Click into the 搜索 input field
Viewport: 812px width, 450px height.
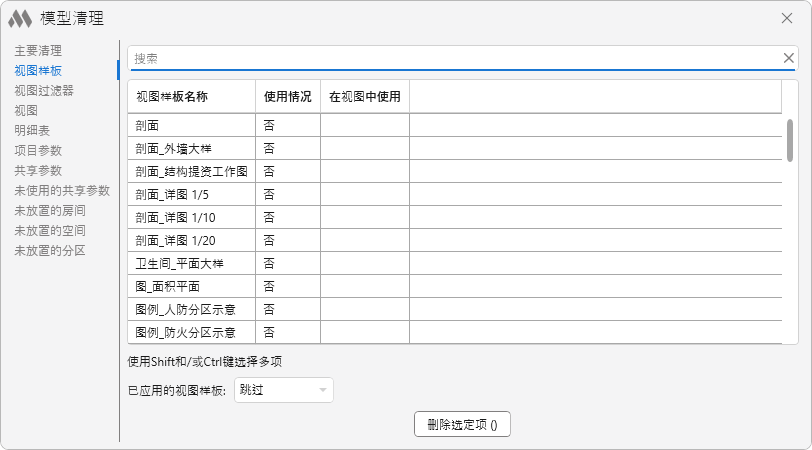[450, 58]
